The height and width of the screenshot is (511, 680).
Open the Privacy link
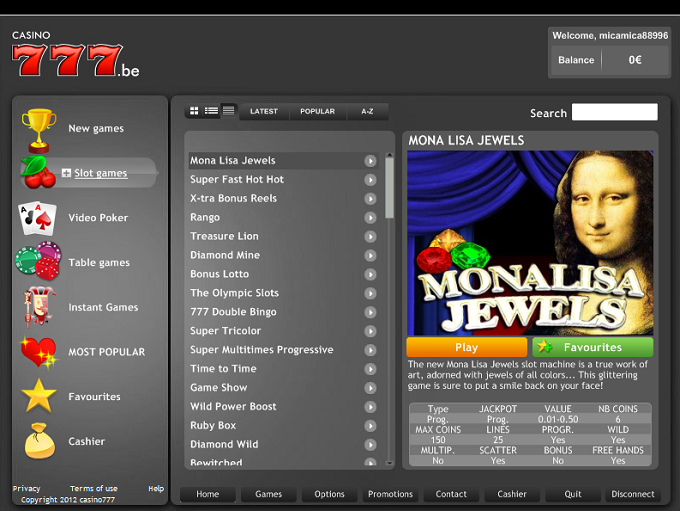pyautogui.click(x=26, y=488)
